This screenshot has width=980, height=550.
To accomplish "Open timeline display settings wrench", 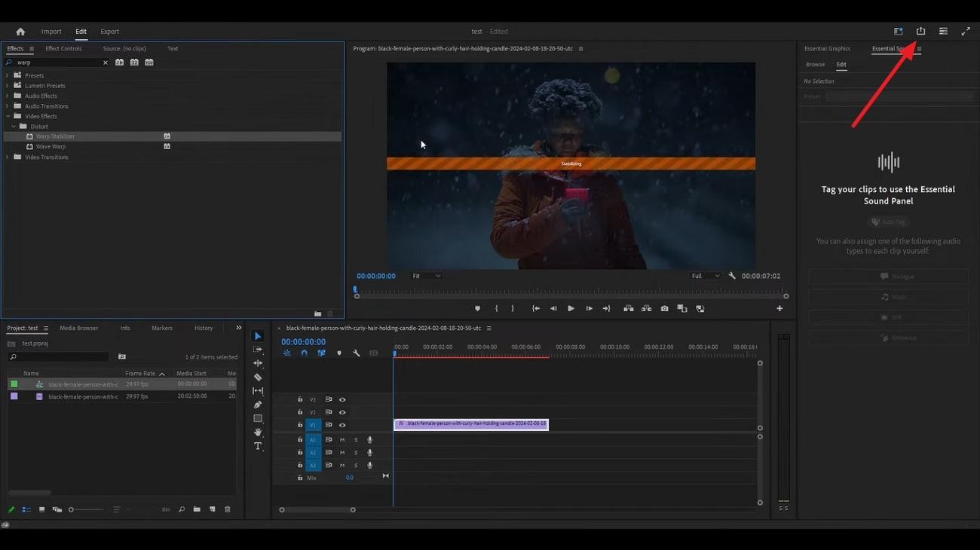I will (356, 353).
